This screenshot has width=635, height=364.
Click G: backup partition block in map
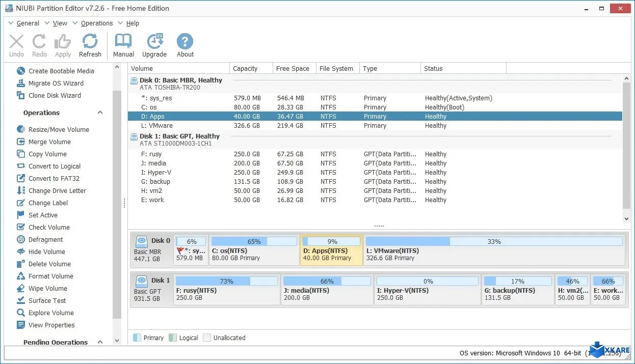pos(518,289)
